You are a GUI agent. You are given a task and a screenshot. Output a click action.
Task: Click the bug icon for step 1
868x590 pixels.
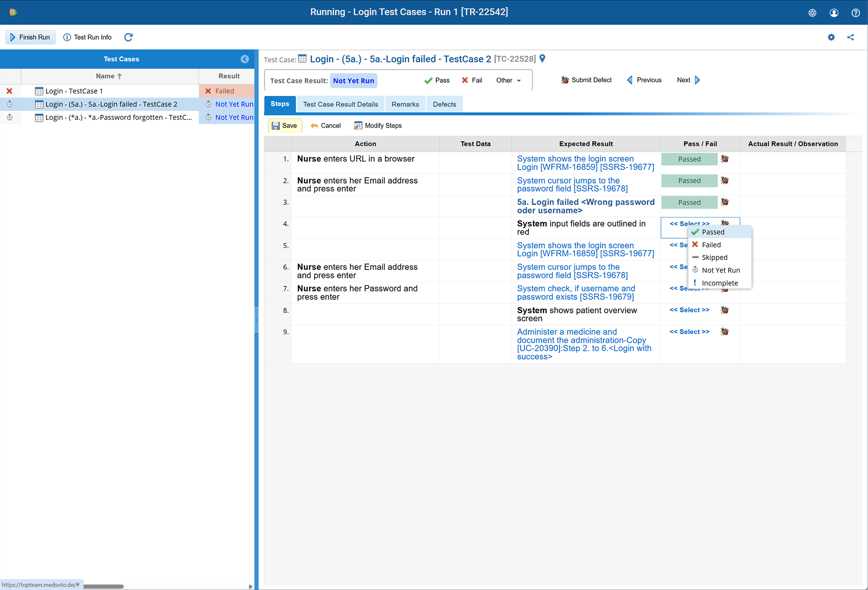pyautogui.click(x=725, y=159)
